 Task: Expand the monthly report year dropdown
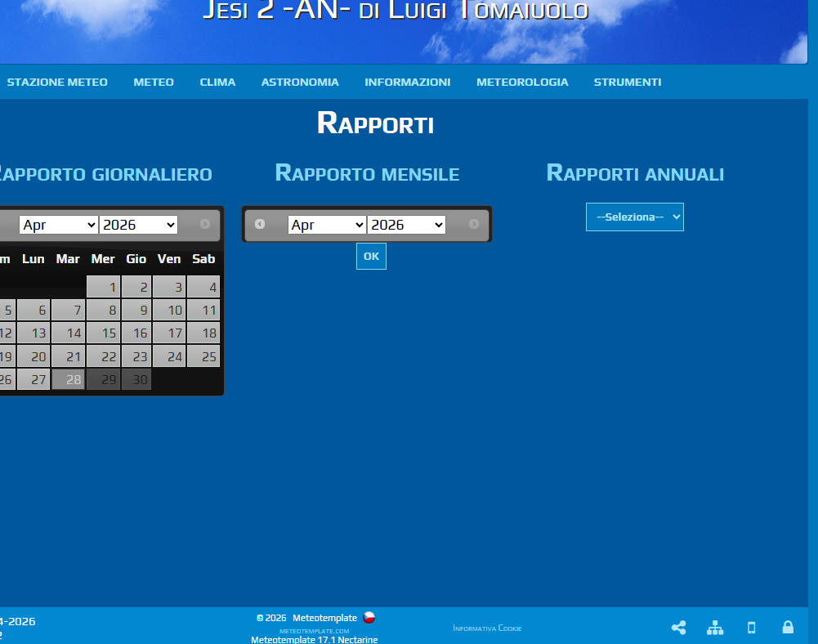(x=406, y=225)
